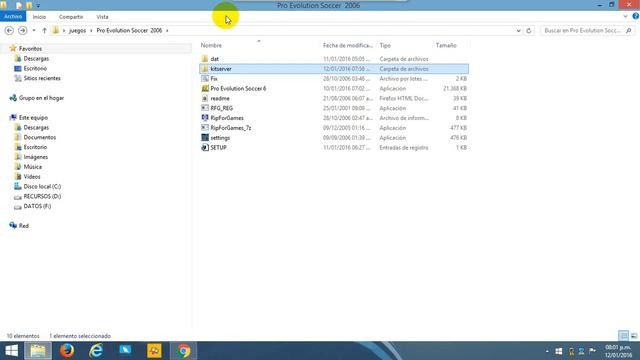Switch to large icons view
Screen dimensions: 640x360
(634, 336)
